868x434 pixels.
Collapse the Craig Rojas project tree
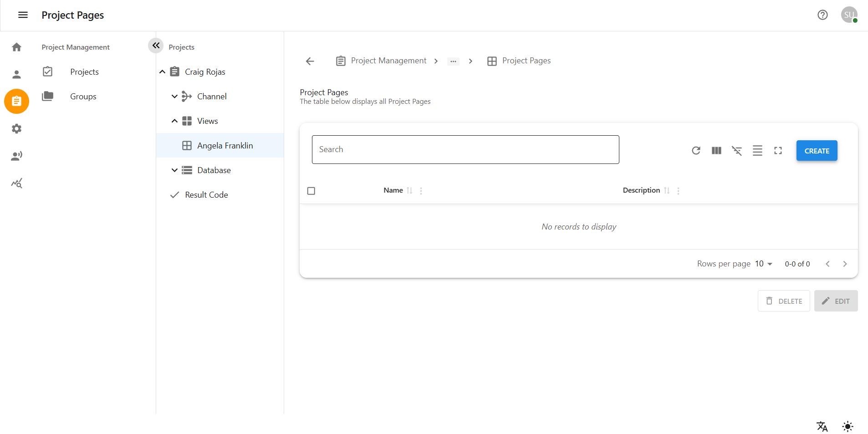(163, 71)
